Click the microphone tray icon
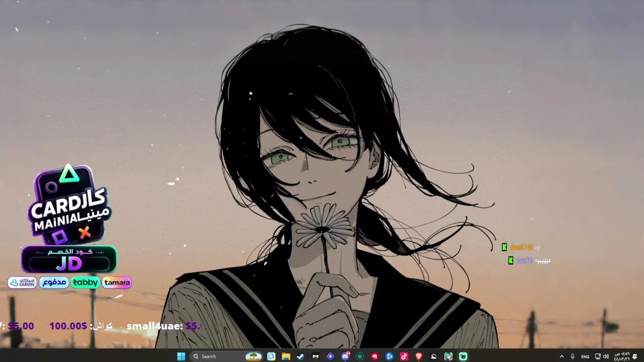This screenshot has height=362, width=644. tap(573, 356)
